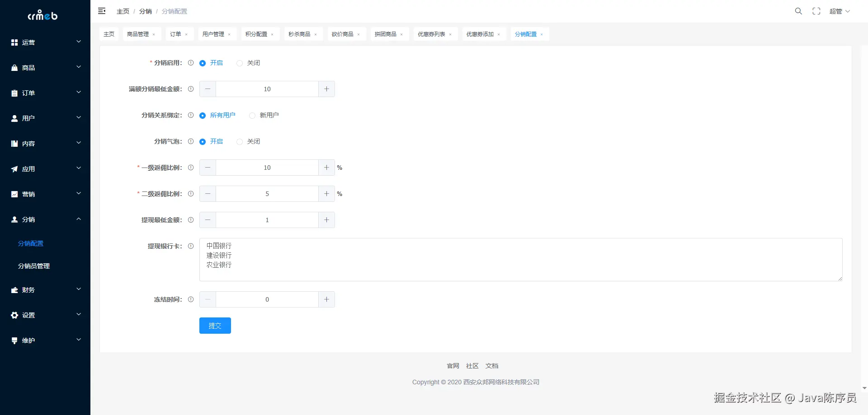Select 开启 for 分销启用
The image size is (868, 415).
click(211, 63)
